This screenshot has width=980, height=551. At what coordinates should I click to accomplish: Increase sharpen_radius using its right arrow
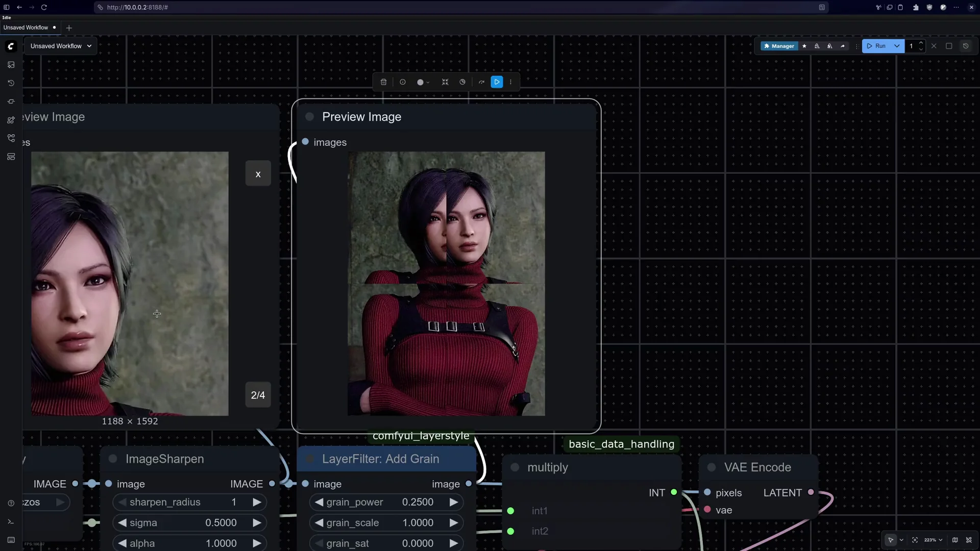257,502
